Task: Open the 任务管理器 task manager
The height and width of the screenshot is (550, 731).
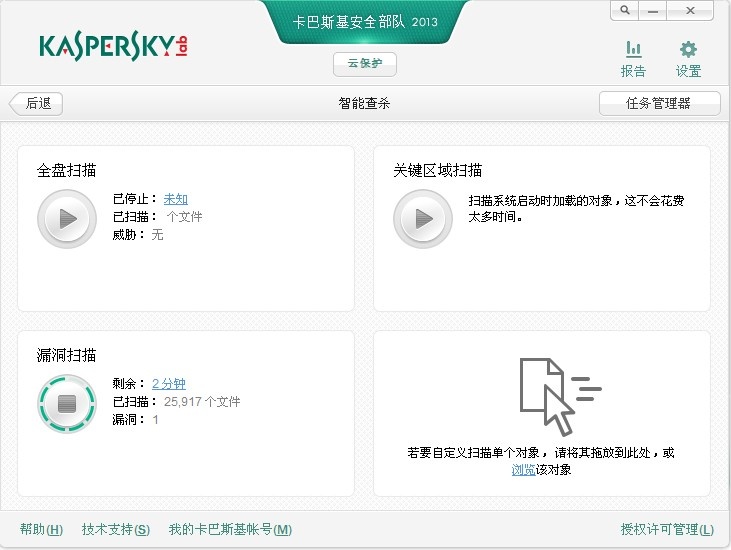Action: 660,103
